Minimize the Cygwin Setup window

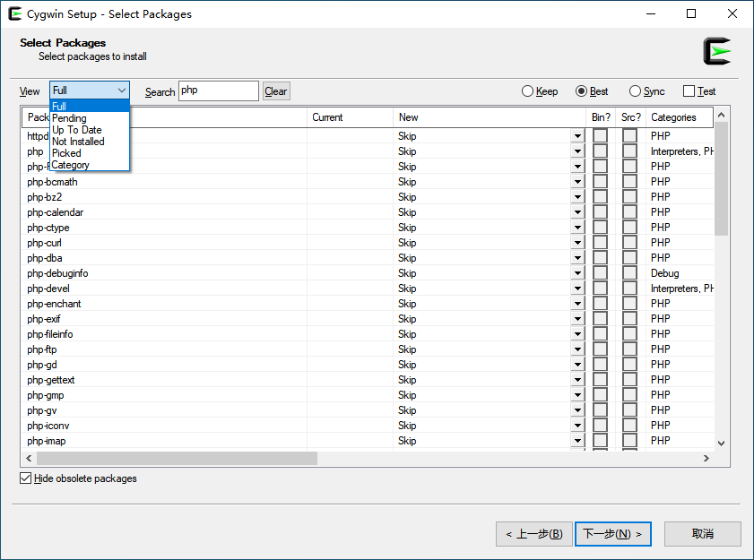(651, 13)
